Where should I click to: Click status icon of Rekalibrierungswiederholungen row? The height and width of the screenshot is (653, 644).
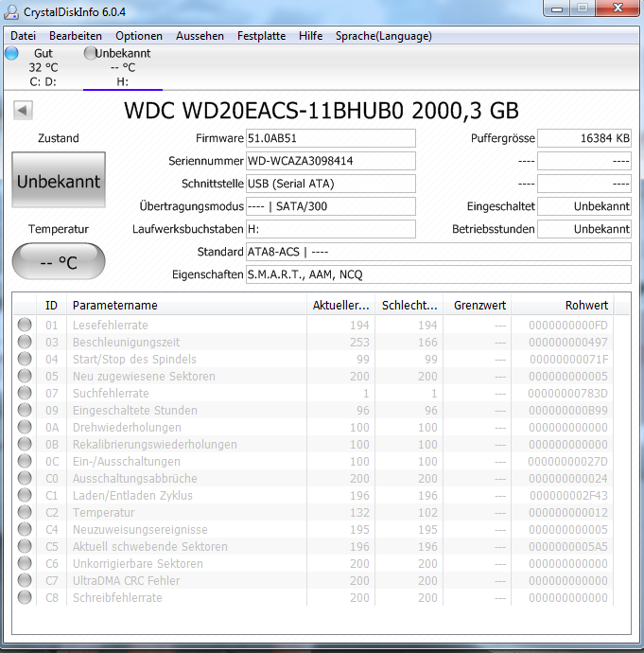tap(25, 444)
